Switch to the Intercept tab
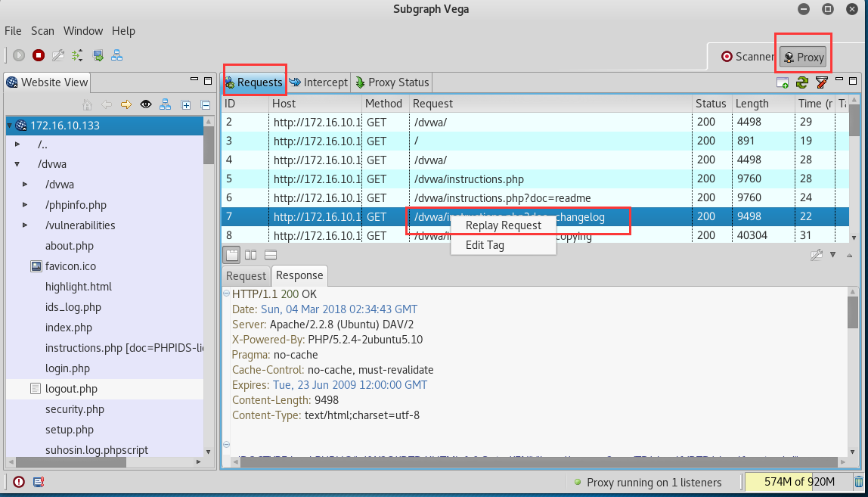Viewport: 868px width, 497px height. click(x=318, y=82)
